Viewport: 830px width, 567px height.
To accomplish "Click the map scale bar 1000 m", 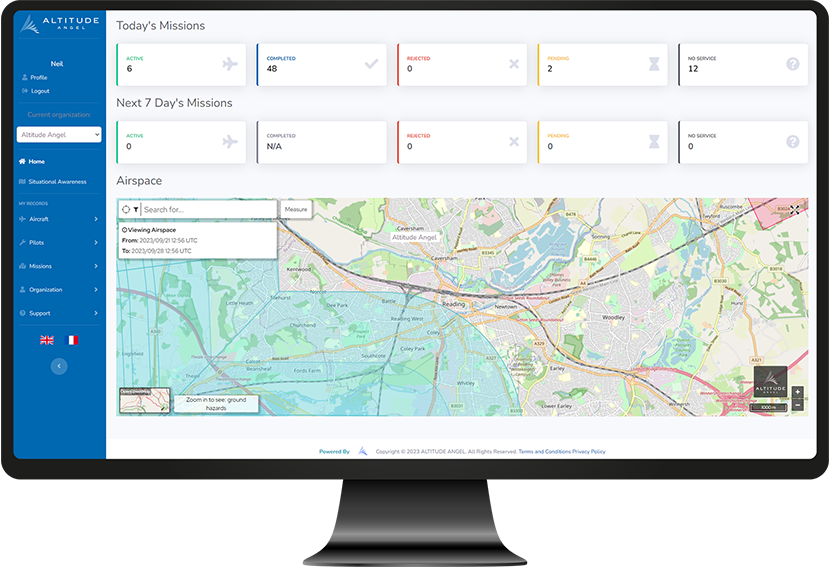I will pos(770,407).
